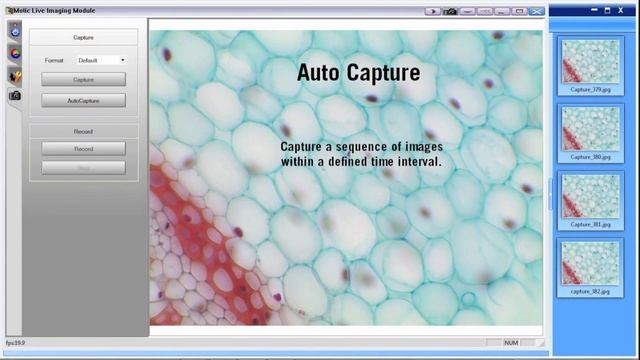640x360 pixels.
Task: Minimize the Motic Live Imaging Module window
Action: 502,11
